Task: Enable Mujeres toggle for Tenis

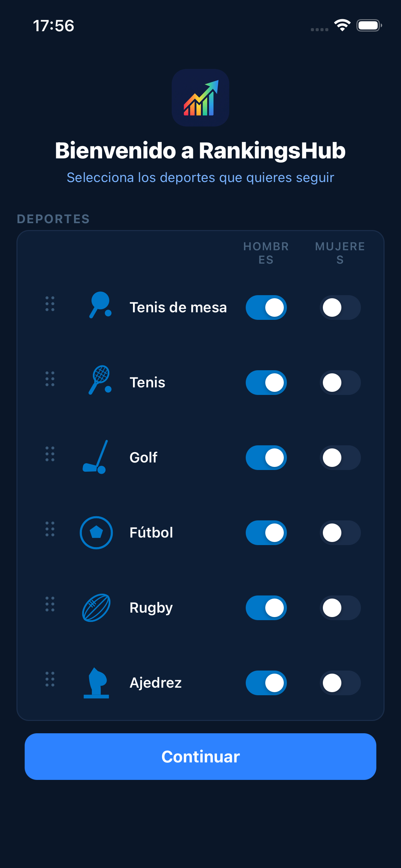Action: pos(340,383)
